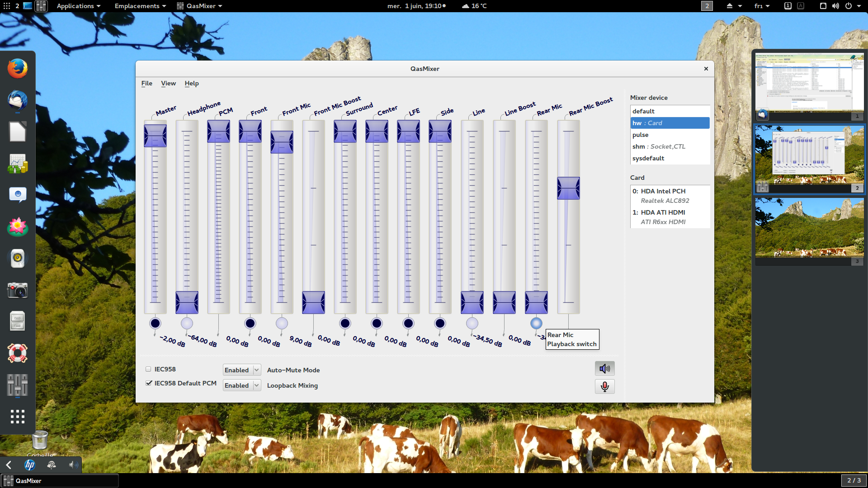The image size is (868, 488).
Task: Open the lifebuoy help icon in dock
Action: (18, 353)
